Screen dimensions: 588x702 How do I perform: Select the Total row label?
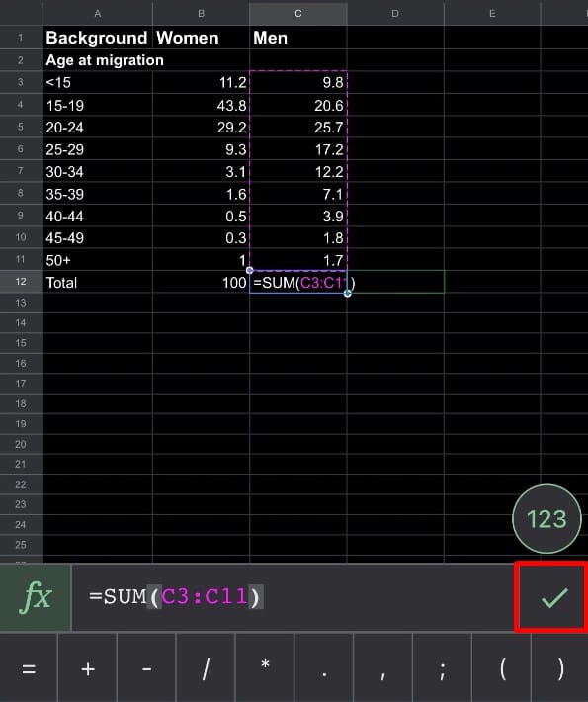point(98,282)
